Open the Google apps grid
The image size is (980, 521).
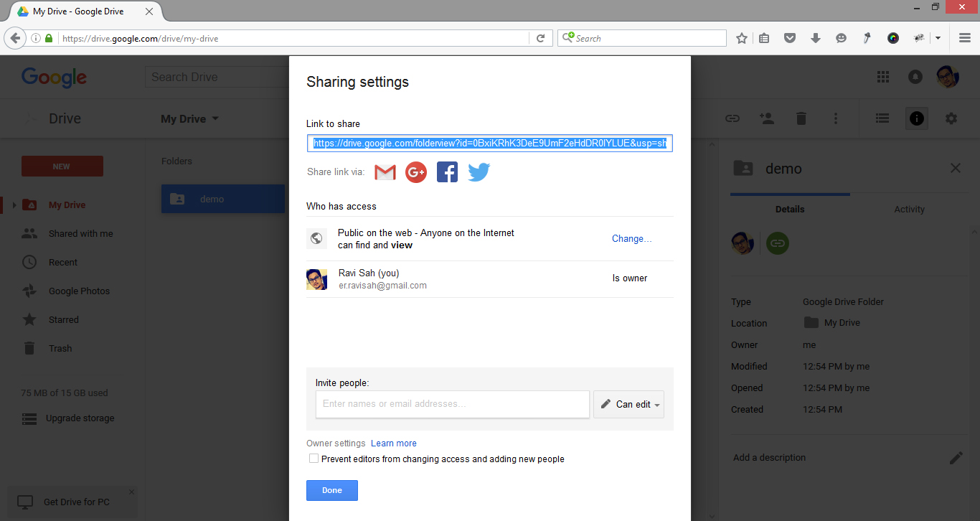(882, 76)
